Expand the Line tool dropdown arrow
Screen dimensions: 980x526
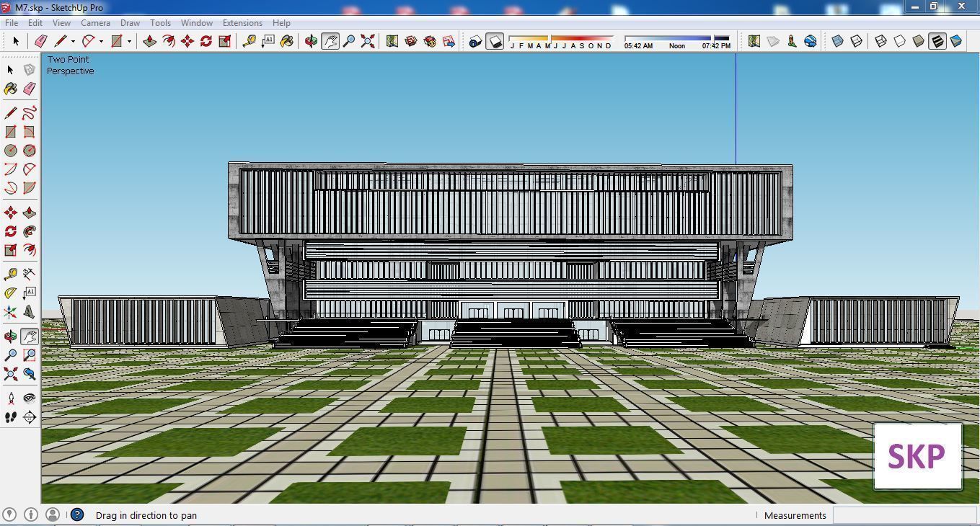(x=73, y=41)
